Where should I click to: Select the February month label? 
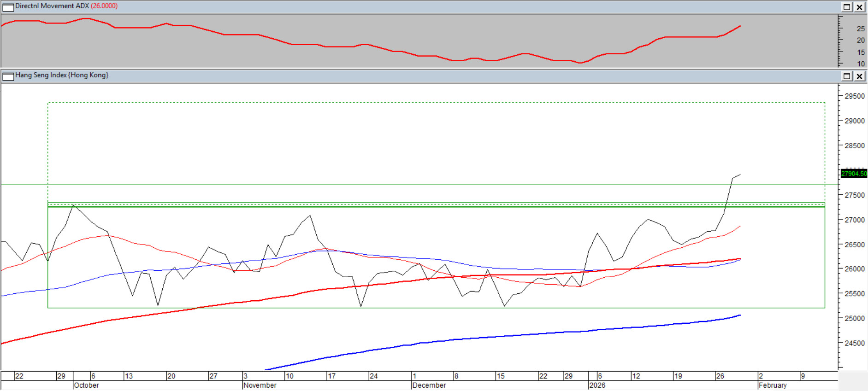[773, 385]
